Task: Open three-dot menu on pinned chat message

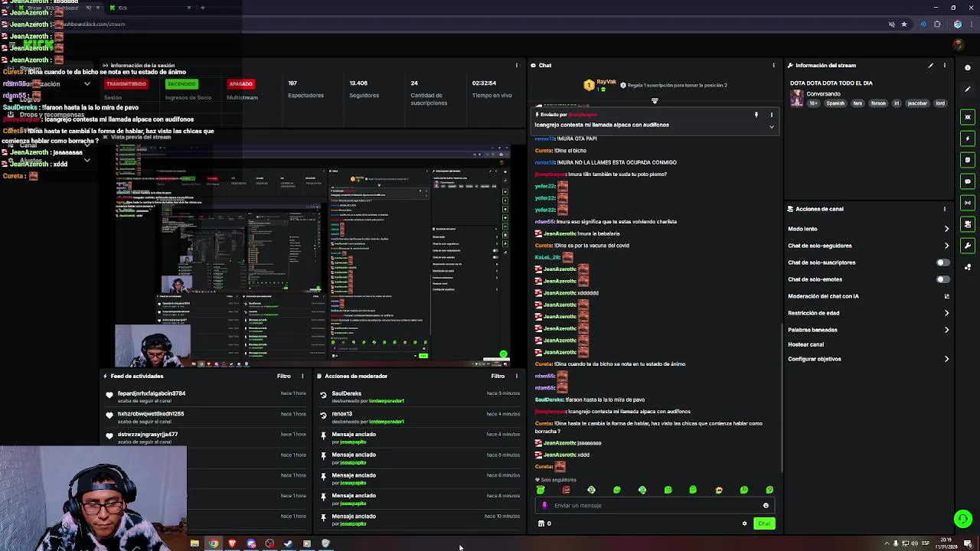Action: pos(772,115)
